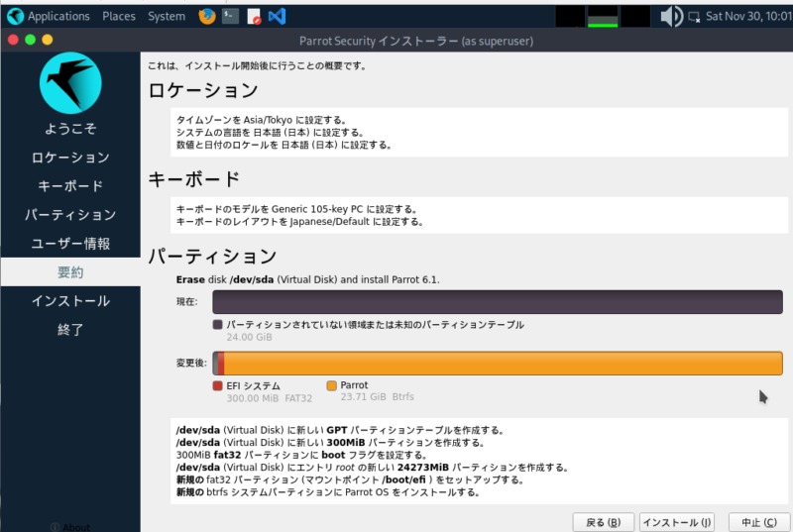Click the About link in the sidebar

click(69, 527)
